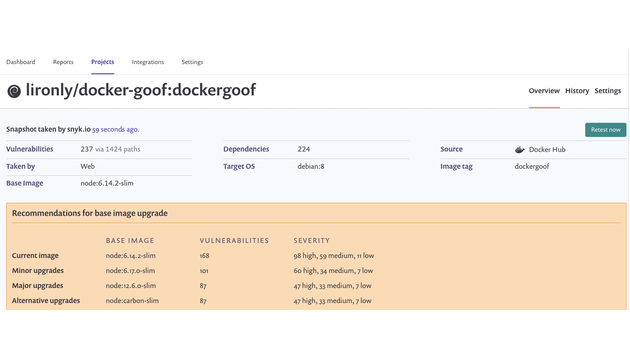The image size is (630, 360).
Task: Open the Reports tab
Action: point(63,62)
